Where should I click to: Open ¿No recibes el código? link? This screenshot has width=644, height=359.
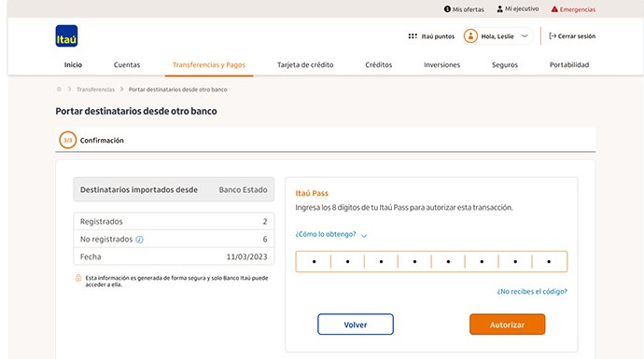click(532, 291)
